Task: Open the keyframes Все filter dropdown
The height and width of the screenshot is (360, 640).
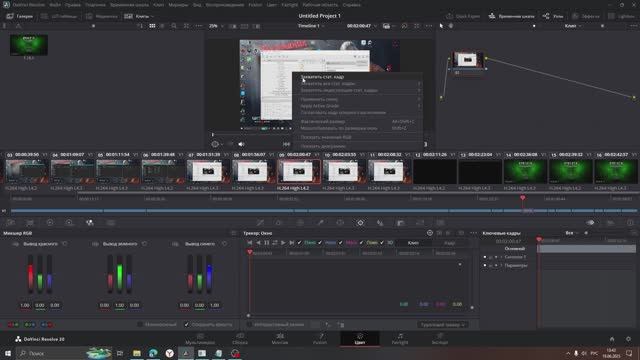Action: tap(571, 233)
